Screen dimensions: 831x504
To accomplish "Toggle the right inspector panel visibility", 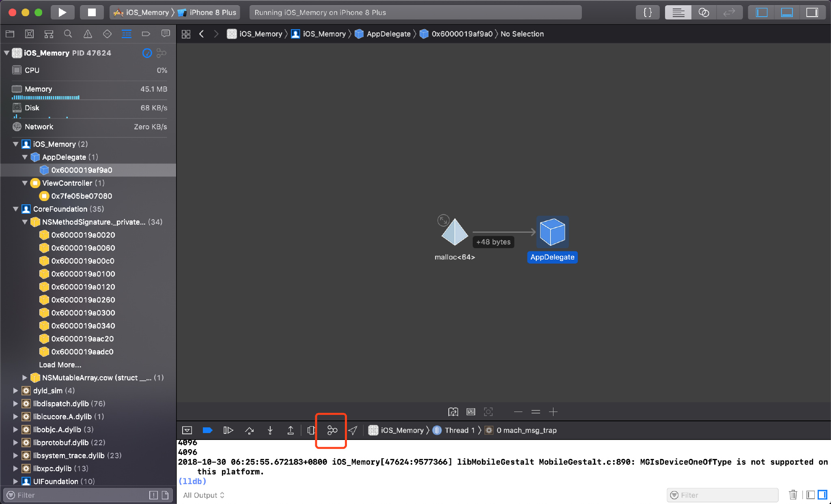I will pos(812,12).
